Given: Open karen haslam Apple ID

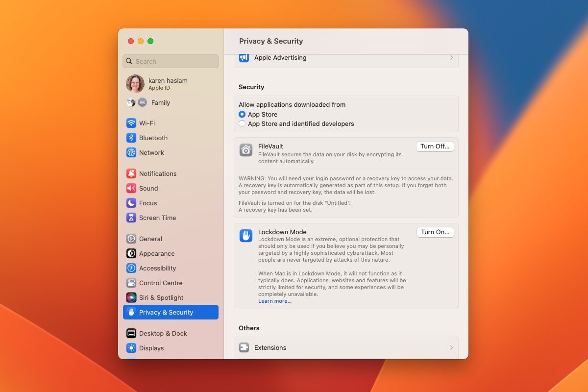Looking at the screenshot, I should [x=171, y=84].
